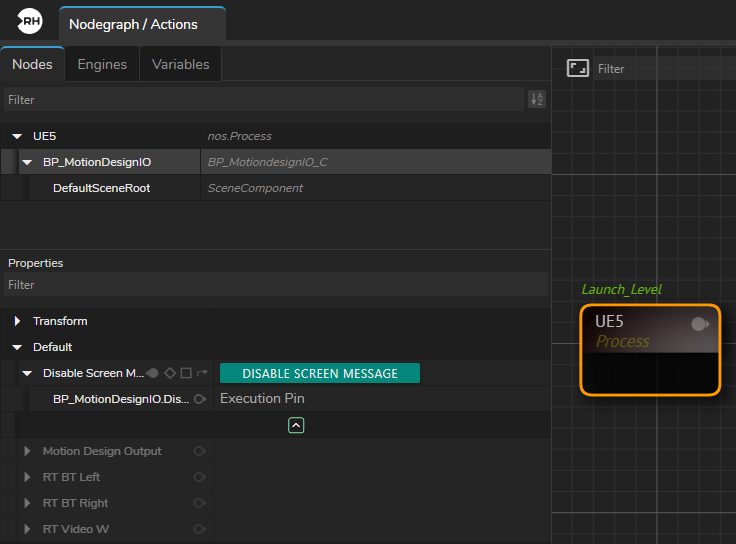Screen dimensions: 736x544
Task: Click the output pin on UE5 node
Action: coord(700,324)
